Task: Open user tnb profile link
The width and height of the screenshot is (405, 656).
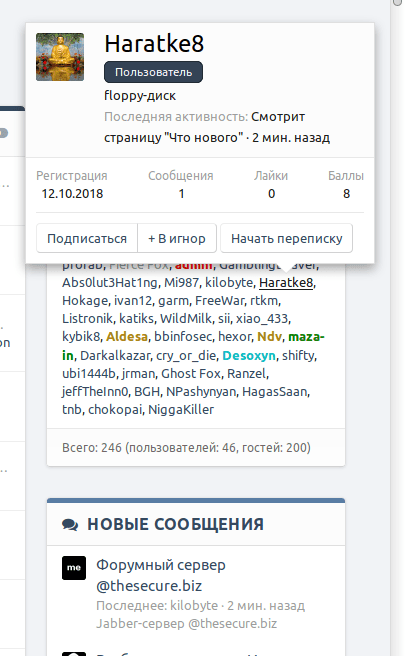Action: [71, 410]
